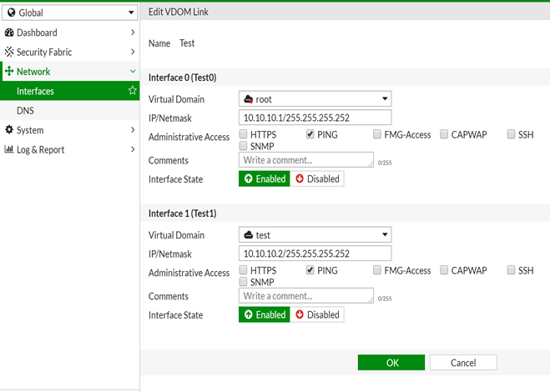Uncheck PING for Interface 1 (Test1)
The width and height of the screenshot is (550, 392).
pyautogui.click(x=310, y=270)
